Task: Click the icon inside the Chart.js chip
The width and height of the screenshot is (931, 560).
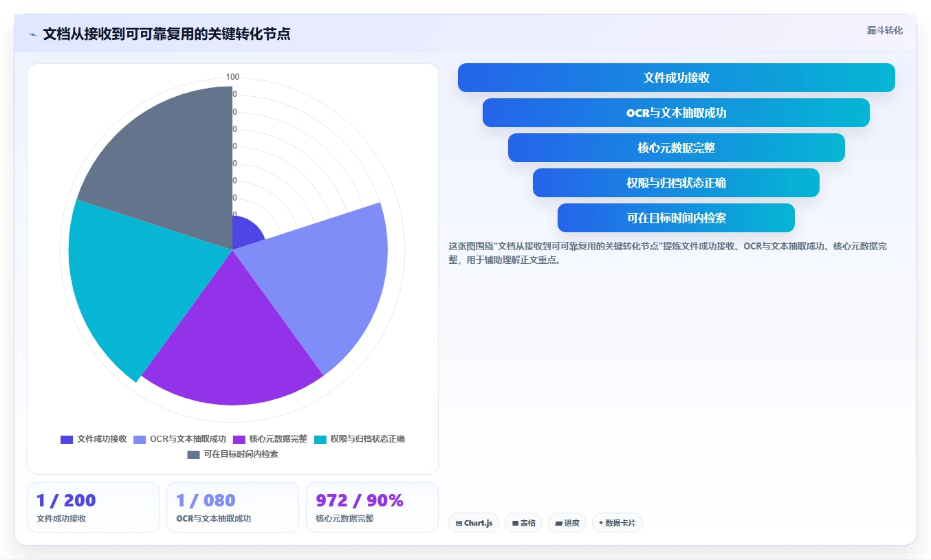Action: click(x=459, y=524)
